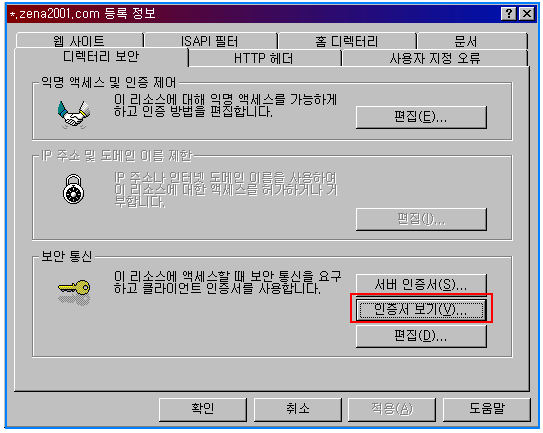Click the padlock icon for IP restrictions
Viewport: 543px width, 433px height.
click(x=73, y=189)
